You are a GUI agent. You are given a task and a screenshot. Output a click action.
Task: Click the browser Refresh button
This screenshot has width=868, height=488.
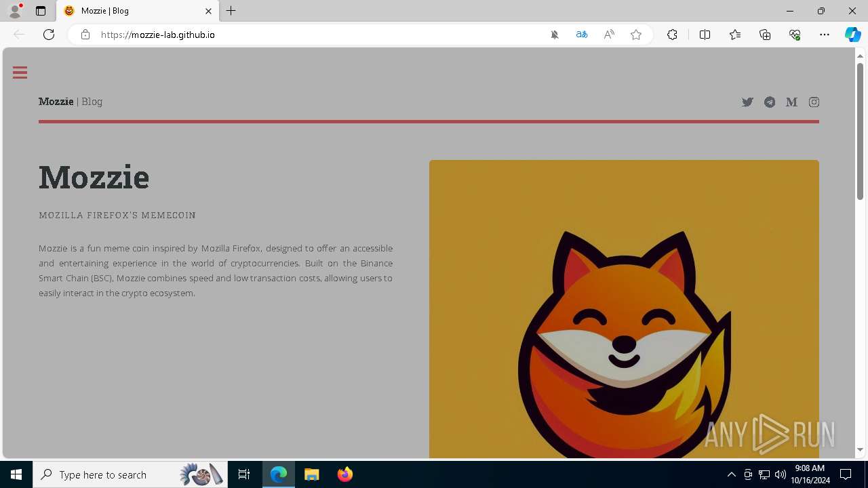(49, 35)
